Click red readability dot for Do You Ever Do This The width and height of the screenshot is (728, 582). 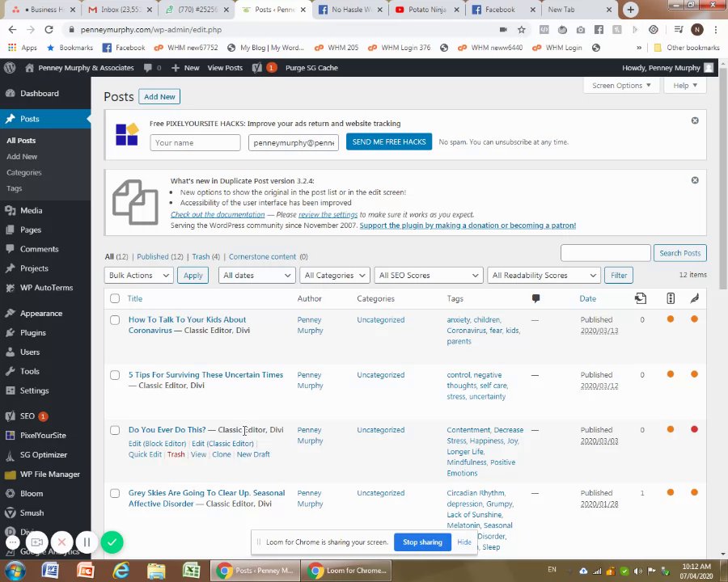tap(694, 429)
